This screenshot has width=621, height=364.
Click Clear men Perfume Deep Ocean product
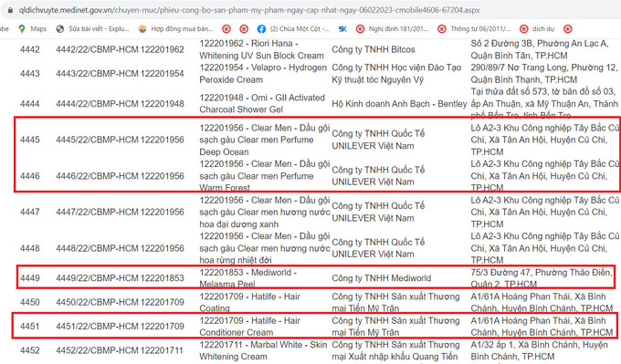point(265,140)
